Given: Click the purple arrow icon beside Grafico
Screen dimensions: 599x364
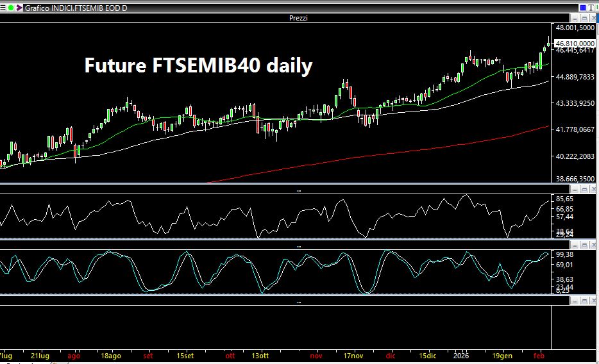Looking at the screenshot, I should point(19,7).
